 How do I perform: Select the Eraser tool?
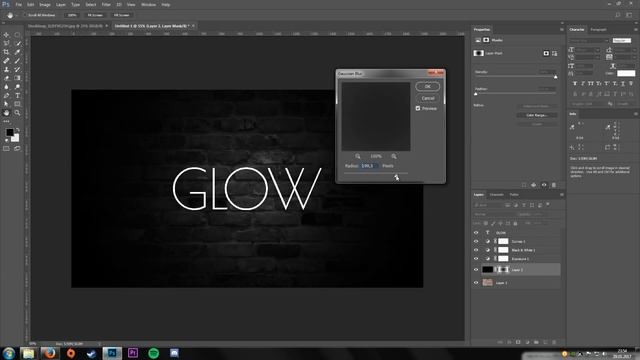tap(6, 78)
